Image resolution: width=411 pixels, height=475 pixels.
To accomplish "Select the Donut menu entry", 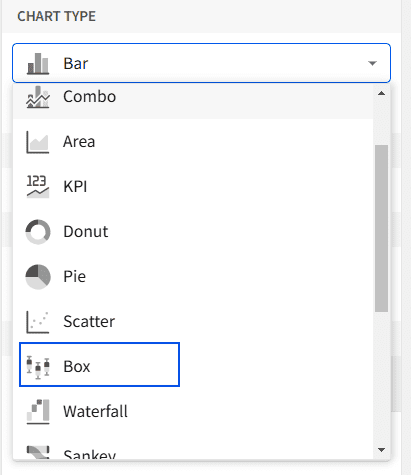I will (x=193, y=232).
